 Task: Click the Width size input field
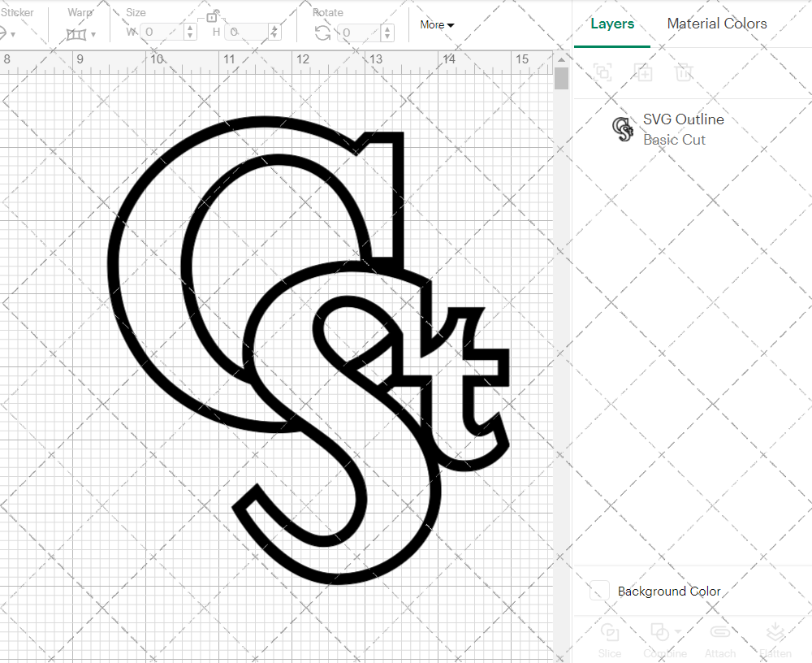pyautogui.click(x=162, y=32)
